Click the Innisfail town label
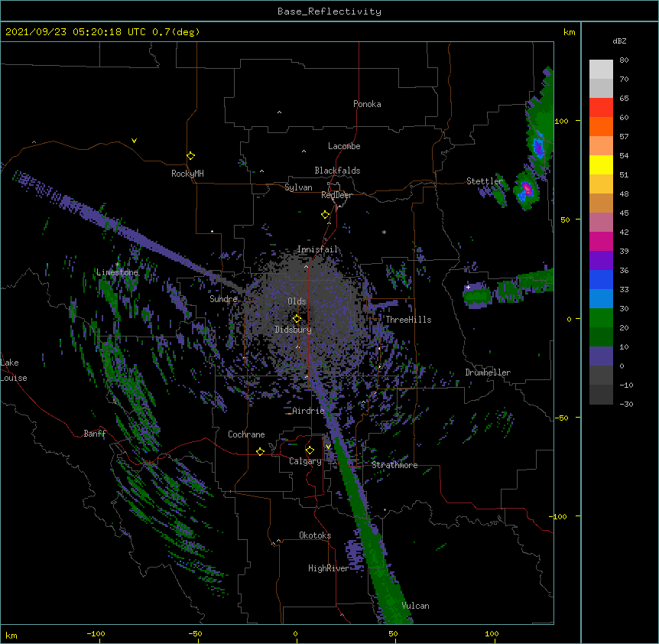The image size is (659, 644). tap(317, 249)
